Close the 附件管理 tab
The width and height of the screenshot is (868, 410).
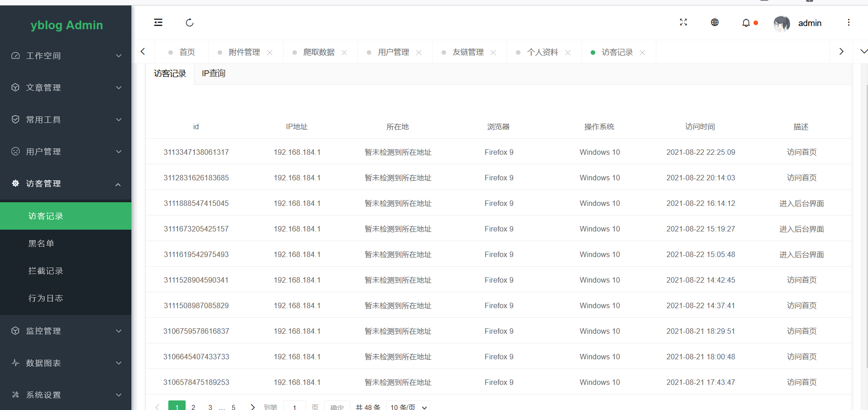pos(270,53)
